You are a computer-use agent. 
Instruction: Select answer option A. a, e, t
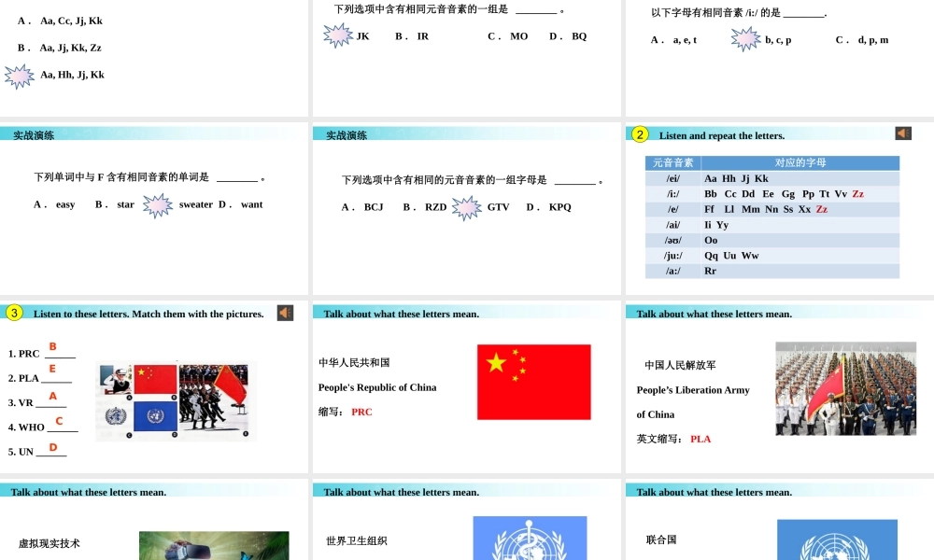tap(673, 40)
